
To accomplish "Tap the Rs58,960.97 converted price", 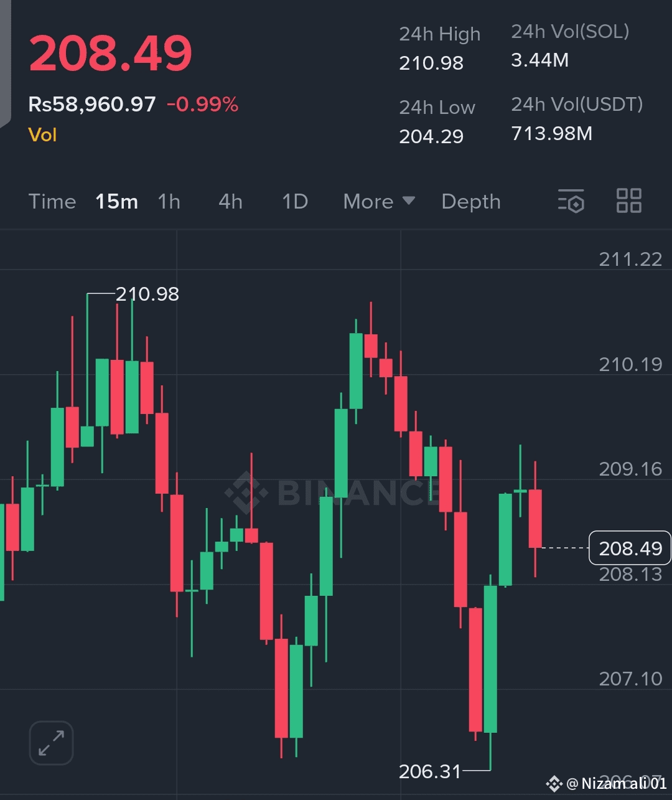I will pyautogui.click(x=92, y=105).
